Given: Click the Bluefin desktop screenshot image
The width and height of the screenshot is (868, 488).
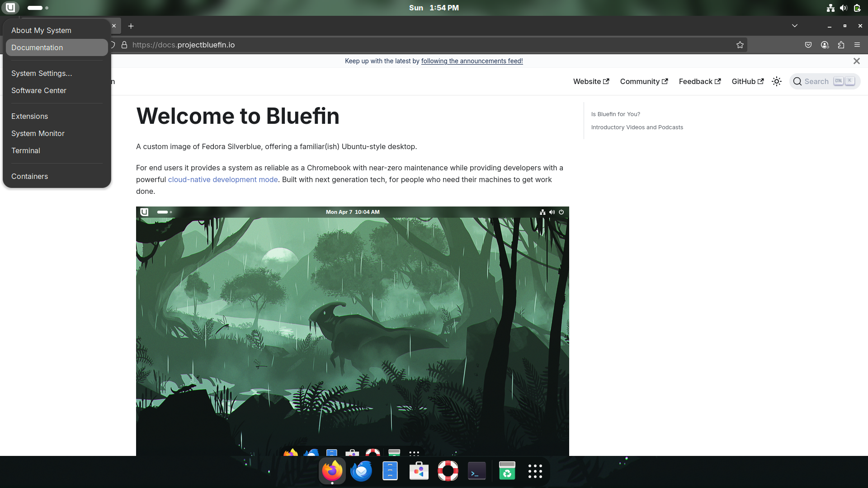Looking at the screenshot, I should [353, 331].
